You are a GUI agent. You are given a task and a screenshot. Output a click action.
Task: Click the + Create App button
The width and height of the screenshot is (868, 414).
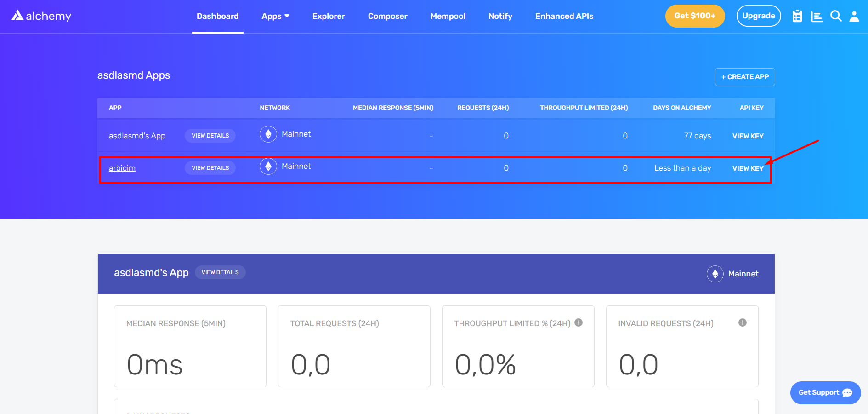[745, 77]
